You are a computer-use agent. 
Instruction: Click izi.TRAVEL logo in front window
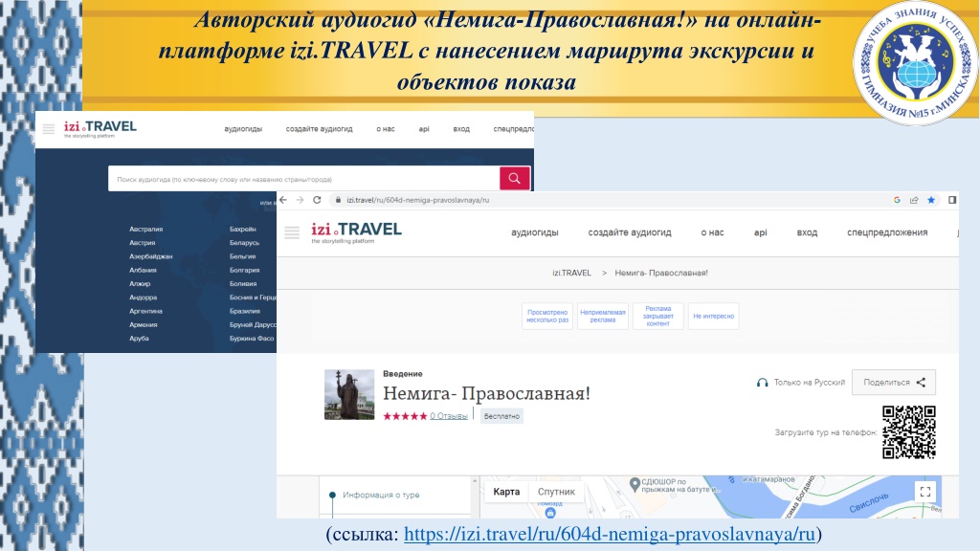(356, 232)
